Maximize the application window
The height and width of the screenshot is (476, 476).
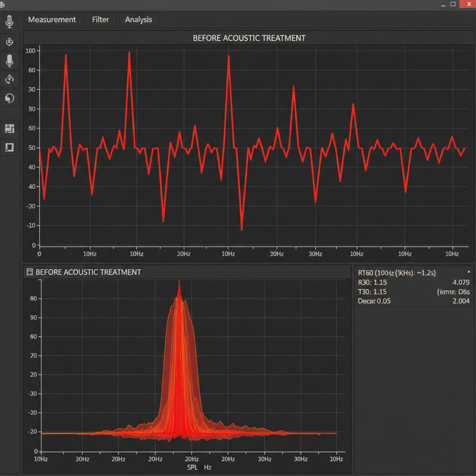pos(453,4)
